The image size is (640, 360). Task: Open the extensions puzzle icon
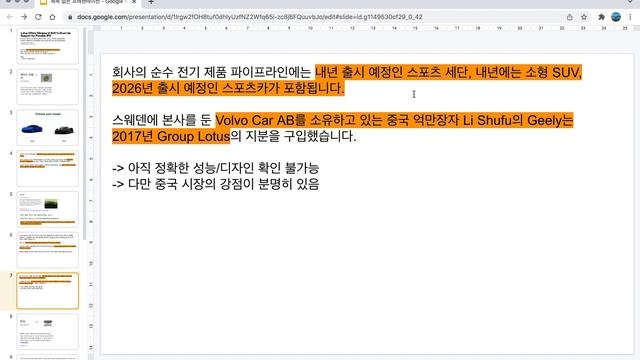(x=601, y=17)
